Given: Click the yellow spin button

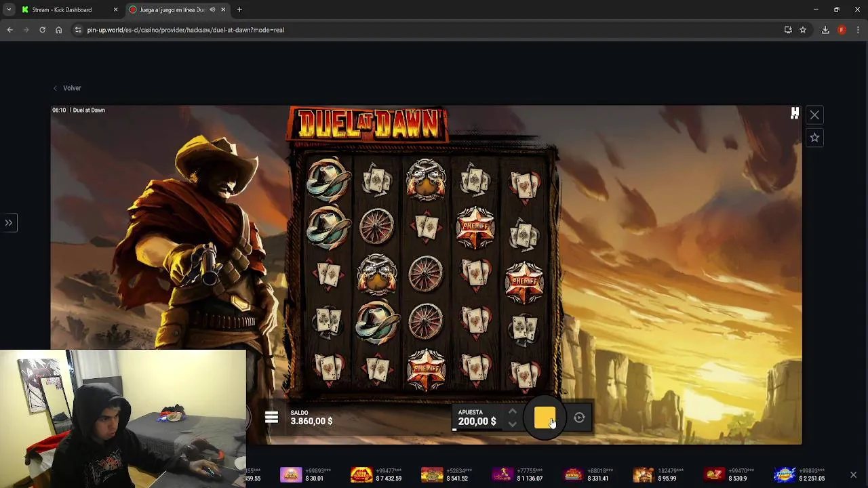Looking at the screenshot, I should pyautogui.click(x=545, y=418).
